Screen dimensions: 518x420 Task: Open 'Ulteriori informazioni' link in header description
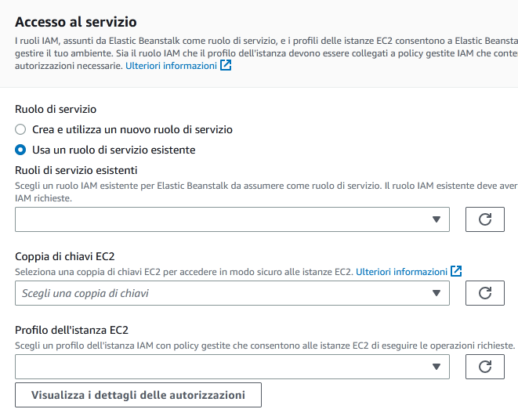(x=171, y=67)
